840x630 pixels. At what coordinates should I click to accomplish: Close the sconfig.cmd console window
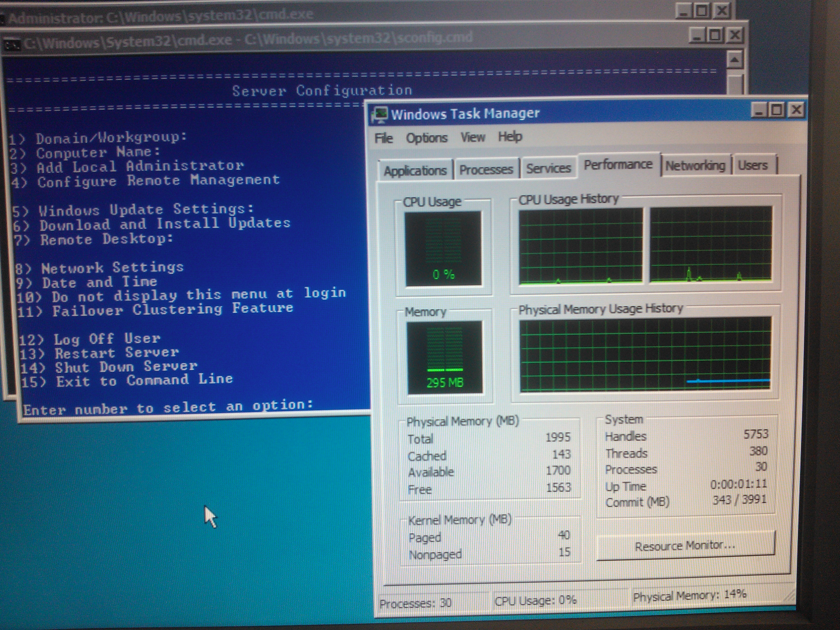click(x=735, y=35)
